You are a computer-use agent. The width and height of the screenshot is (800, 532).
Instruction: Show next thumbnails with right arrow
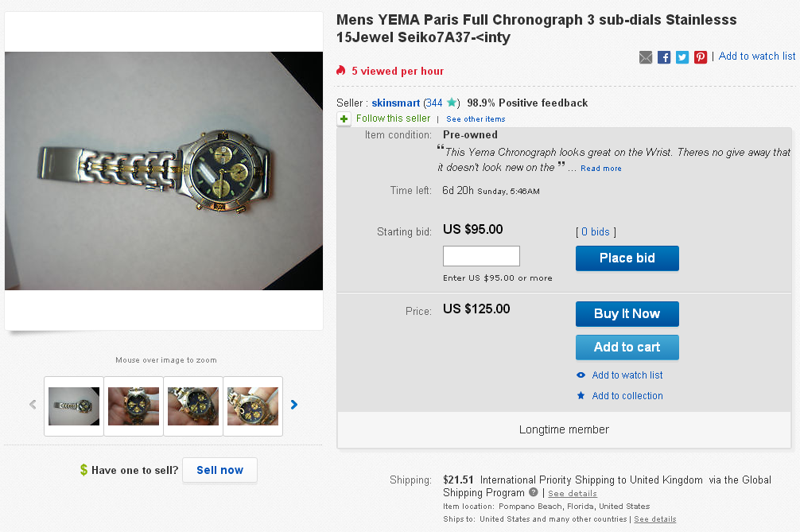[x=294, y=405]
